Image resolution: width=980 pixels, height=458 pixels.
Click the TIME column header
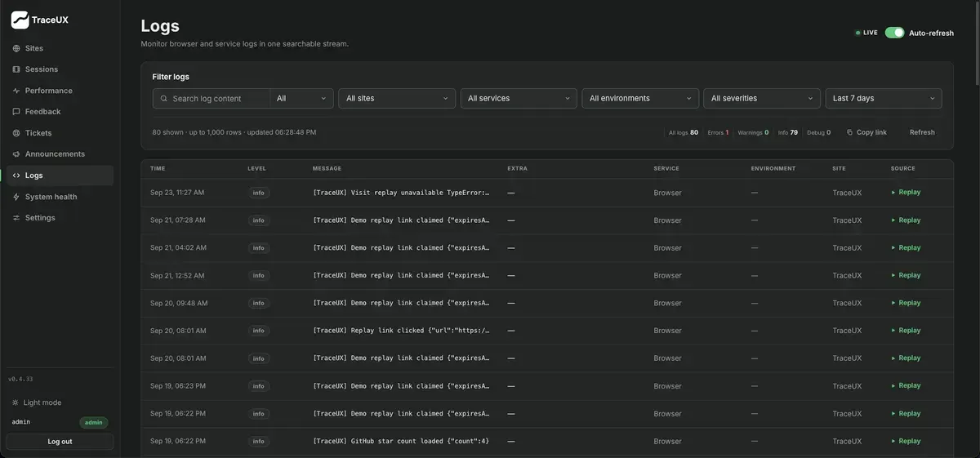158,169
